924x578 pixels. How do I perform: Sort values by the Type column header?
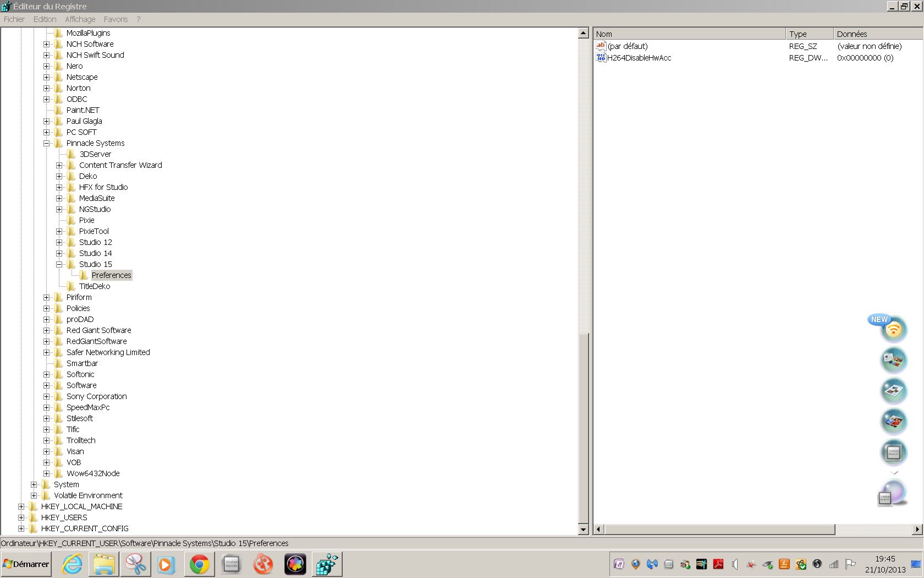(810, 34)
